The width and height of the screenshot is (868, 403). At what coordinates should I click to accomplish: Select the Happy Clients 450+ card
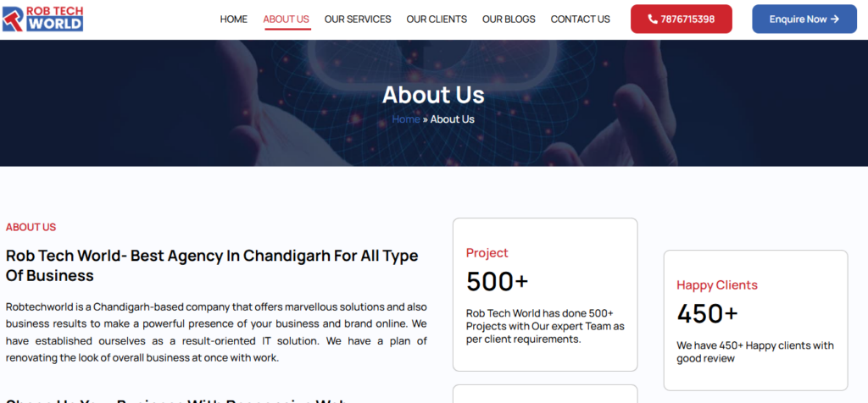755,319
